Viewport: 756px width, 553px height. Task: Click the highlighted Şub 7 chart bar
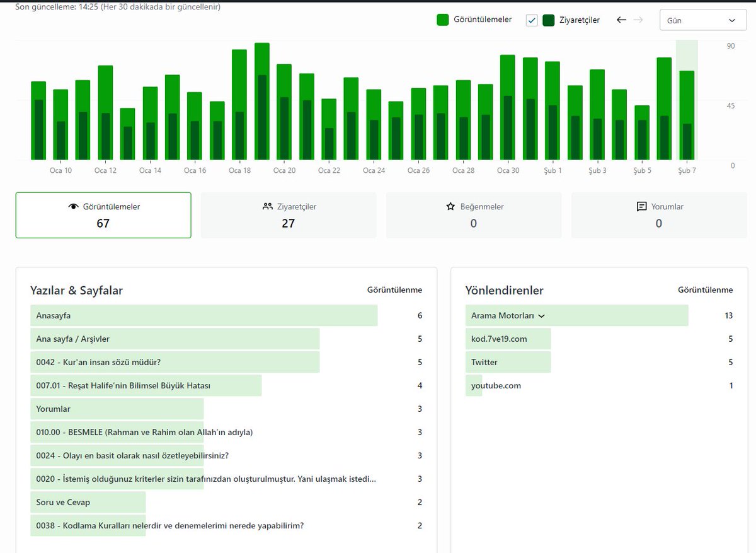tap(687, 115)
